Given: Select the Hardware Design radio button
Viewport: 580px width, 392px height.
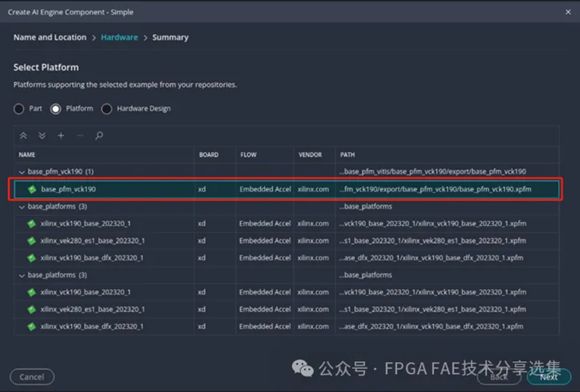Looking at the screenshot, I should pyautogui.click(x=106, y=109).
